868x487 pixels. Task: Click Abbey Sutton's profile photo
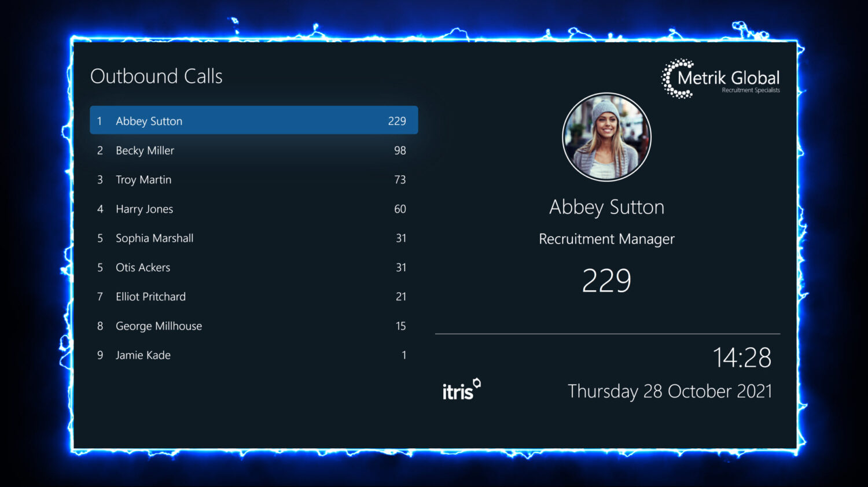tap(606, 136)
